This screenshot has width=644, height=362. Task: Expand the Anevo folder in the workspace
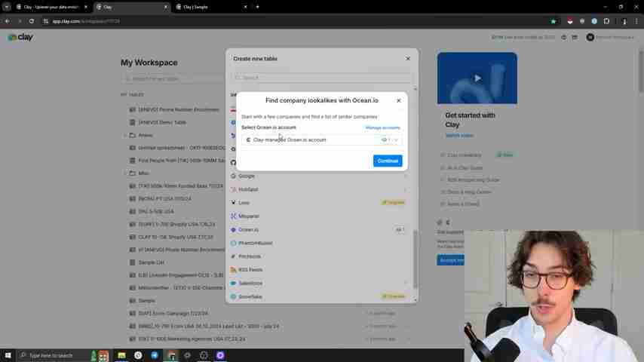[126, 135]
